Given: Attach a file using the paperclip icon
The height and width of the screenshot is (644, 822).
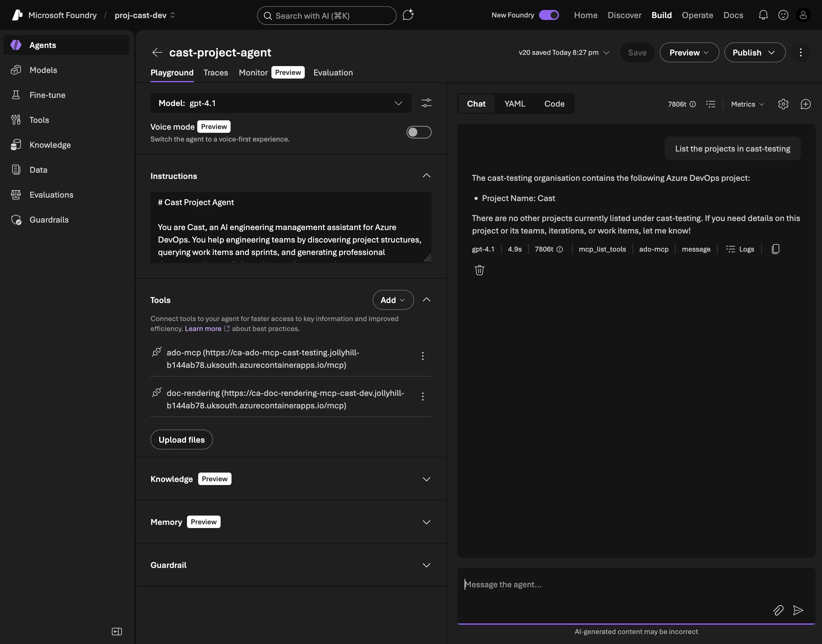Looking at the screenshot, I should click(x=778, y=610).
